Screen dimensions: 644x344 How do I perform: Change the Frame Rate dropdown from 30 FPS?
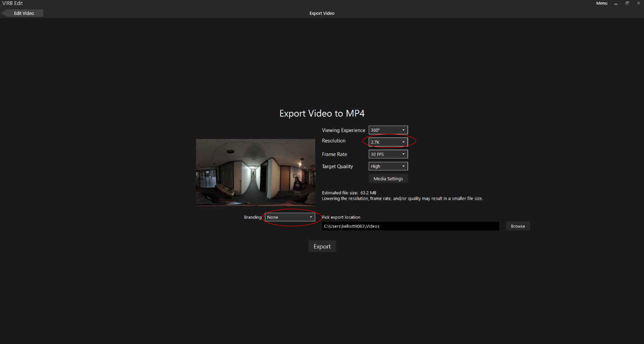tap(388, 154)
